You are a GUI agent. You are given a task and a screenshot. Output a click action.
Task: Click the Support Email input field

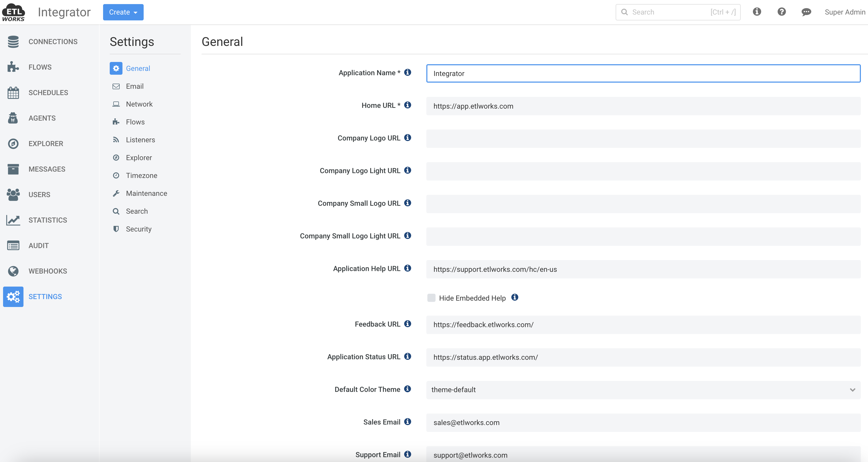[x=643, y=454]
